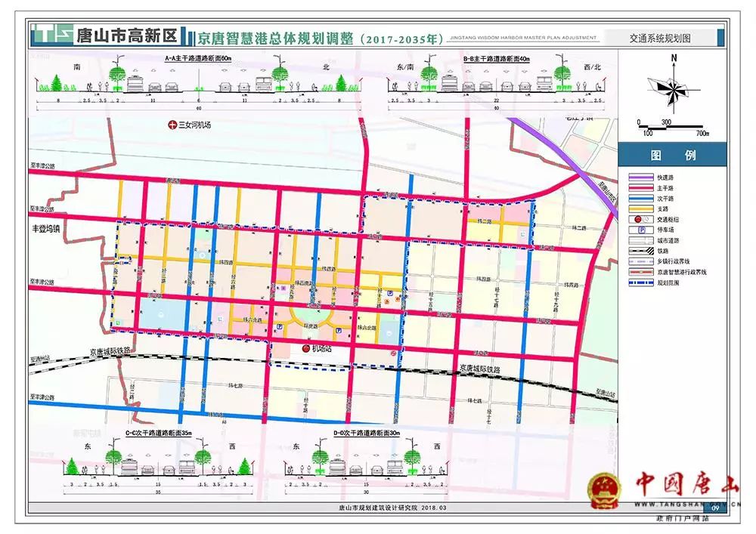756x534 pixels.
Task: Click the 三女河机场 airport marker icon
Action: (x=172, y=125)
